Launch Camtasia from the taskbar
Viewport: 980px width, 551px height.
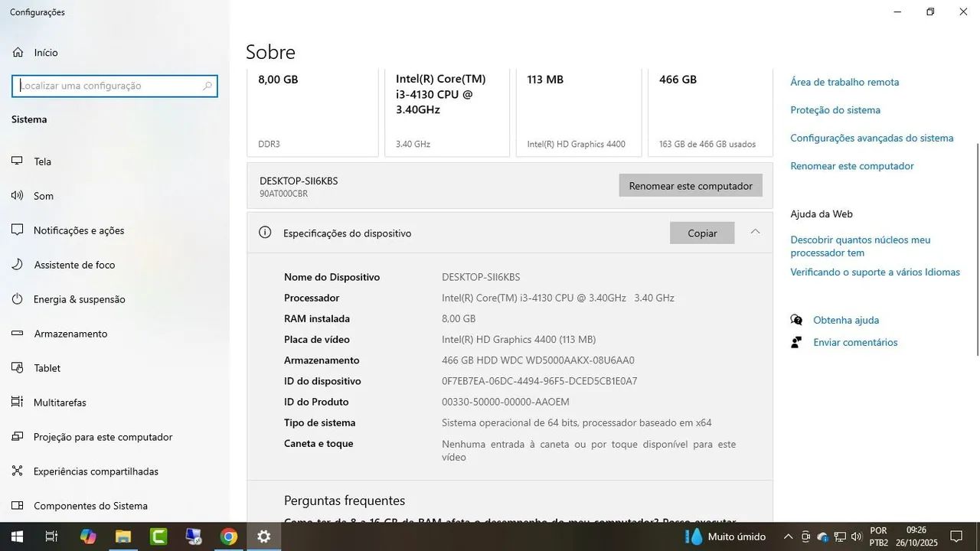click(x=158, y=536)
